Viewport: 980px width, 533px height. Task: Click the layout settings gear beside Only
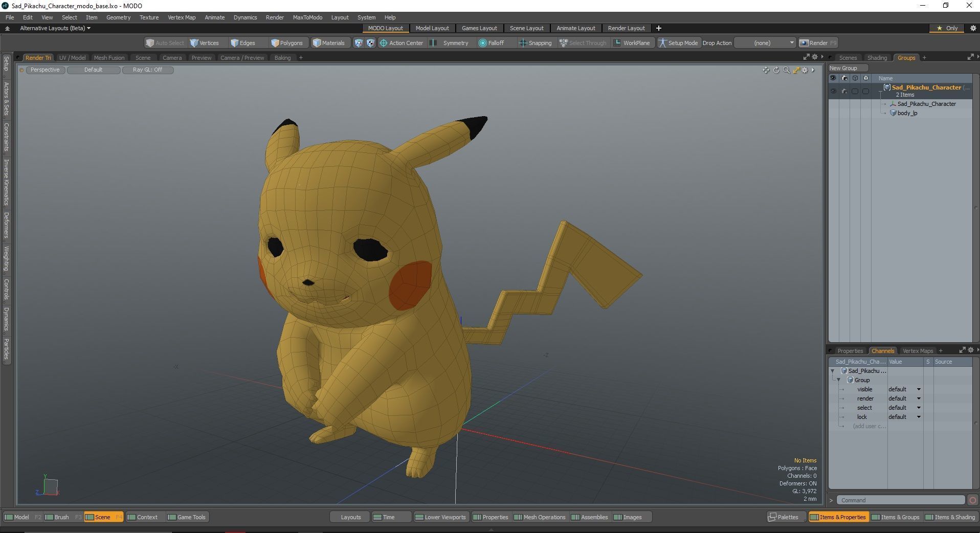[x=973, y=28]
